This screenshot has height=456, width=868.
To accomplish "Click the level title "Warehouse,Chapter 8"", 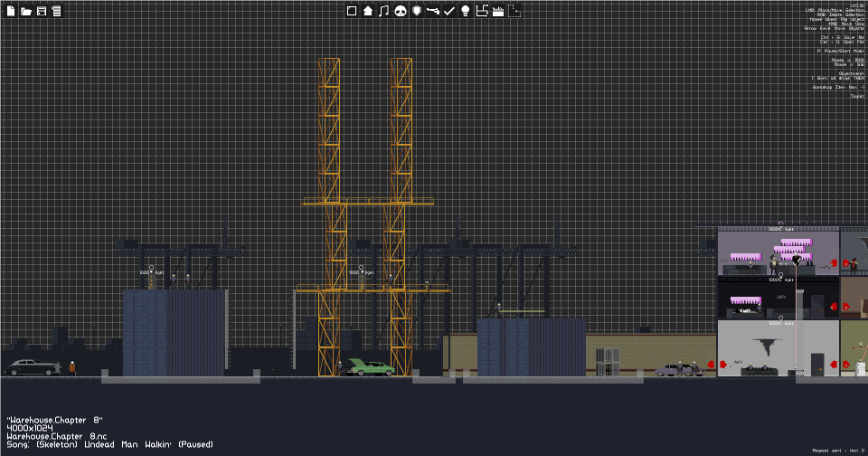I will point(55,420).
